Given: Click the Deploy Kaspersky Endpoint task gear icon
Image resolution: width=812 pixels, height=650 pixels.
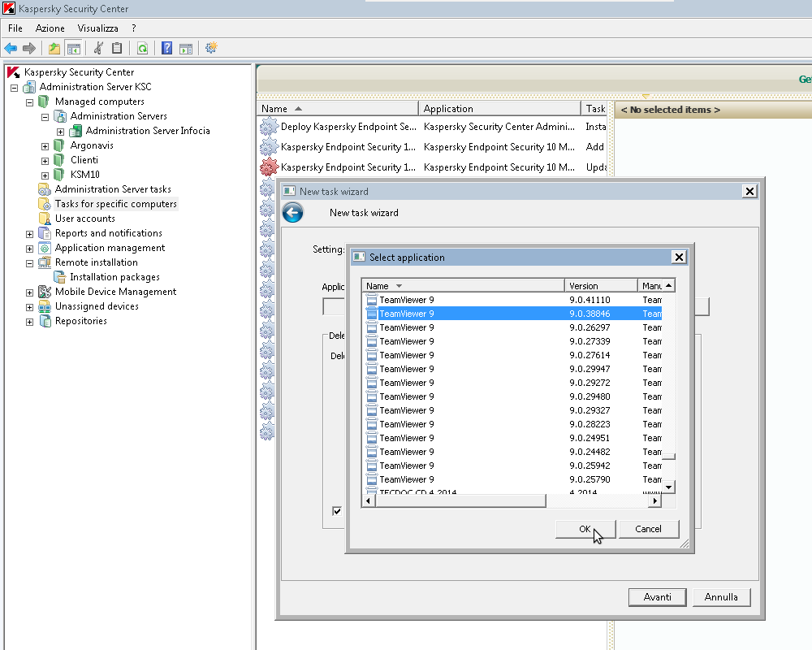Looking at the screenshot, I should coord(268,127).
